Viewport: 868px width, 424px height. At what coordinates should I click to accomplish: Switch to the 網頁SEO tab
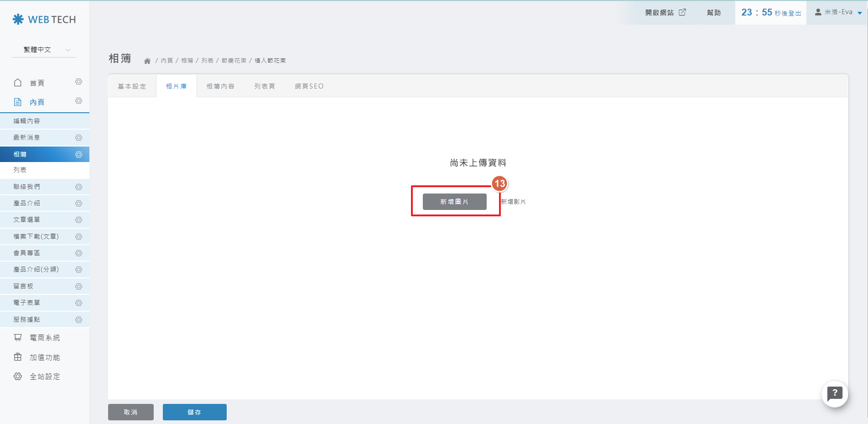click(x=309, y=86)
